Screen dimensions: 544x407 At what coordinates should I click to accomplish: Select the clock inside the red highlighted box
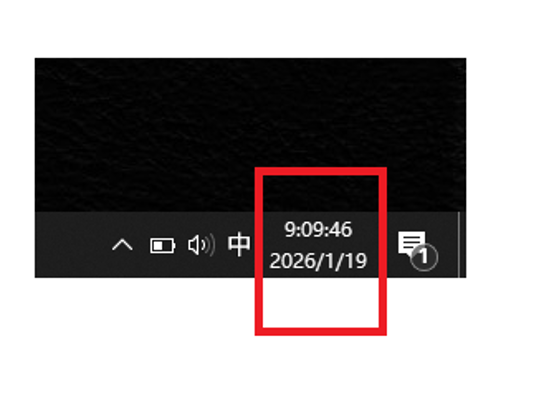click(318, 245)
